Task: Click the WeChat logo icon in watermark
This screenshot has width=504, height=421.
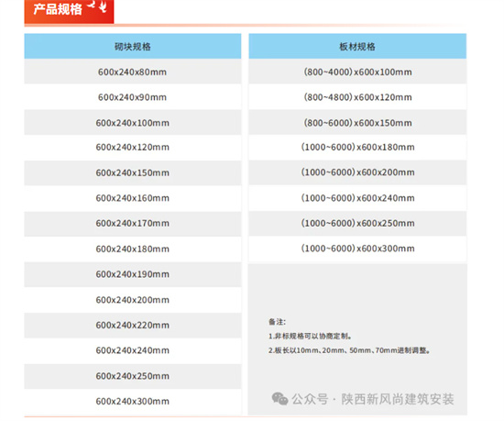Action: [279, 399]
